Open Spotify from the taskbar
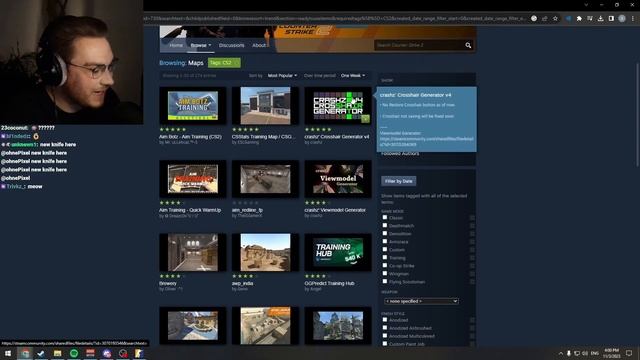Screen dimensions: 640x360 tap(74, 353)
